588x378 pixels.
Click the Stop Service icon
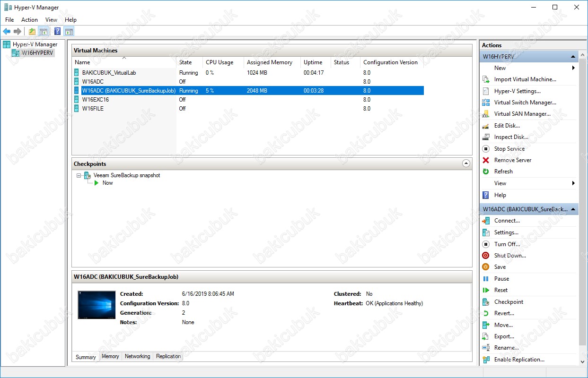pyautogui.click(x=485, y=149)
